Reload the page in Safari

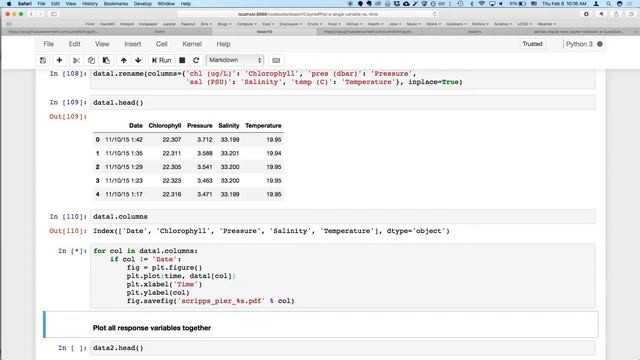point(435,14)
